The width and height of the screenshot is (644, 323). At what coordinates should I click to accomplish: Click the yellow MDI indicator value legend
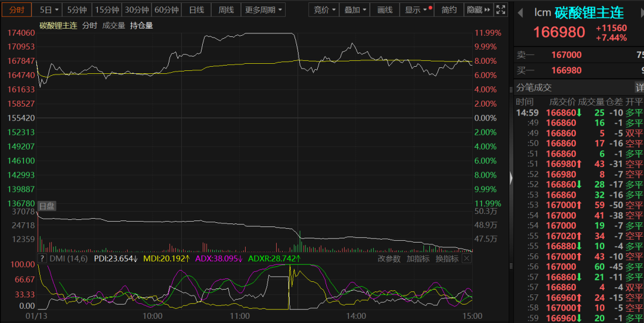(x=167, y=259)
